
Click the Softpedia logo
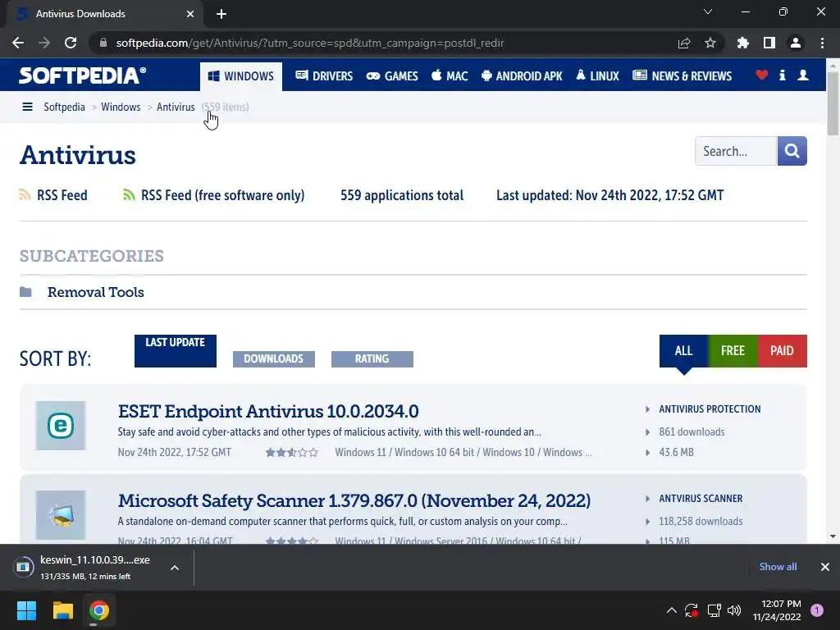[82, 75]
